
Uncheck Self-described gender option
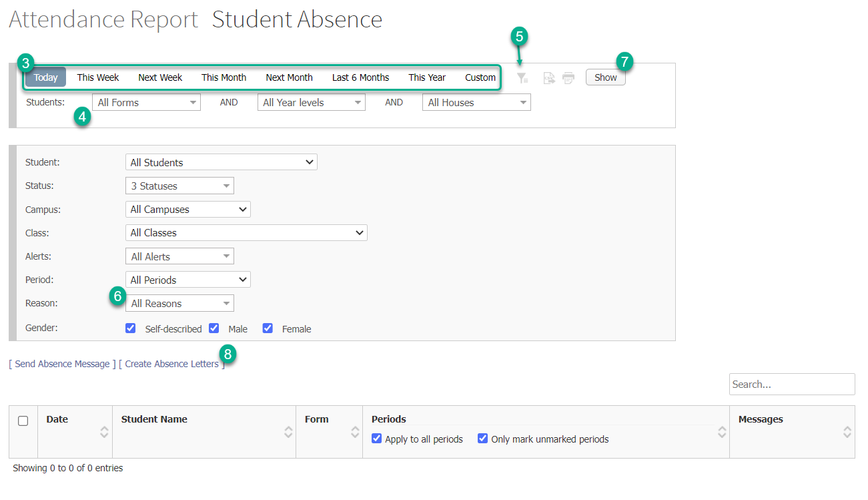click(x=130, y=328)
